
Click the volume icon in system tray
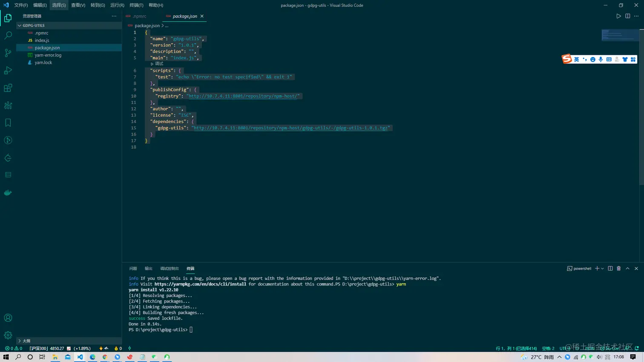coord(599,357)
